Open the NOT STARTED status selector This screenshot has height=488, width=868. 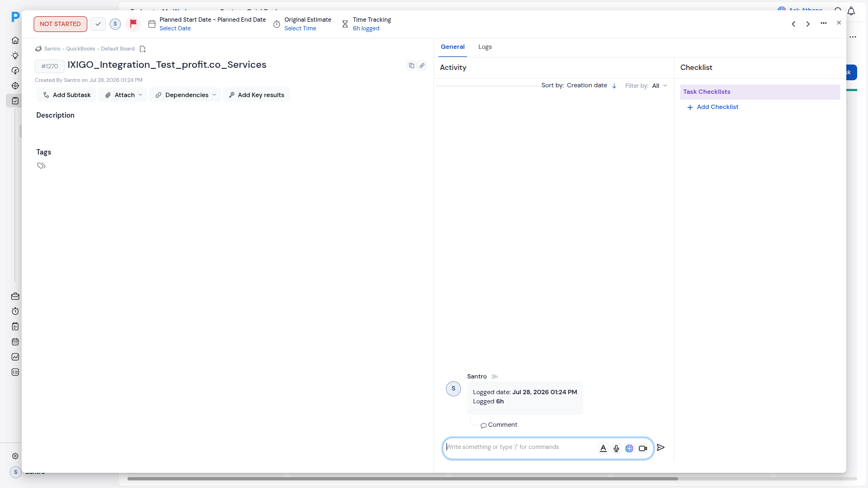(60, 24)
